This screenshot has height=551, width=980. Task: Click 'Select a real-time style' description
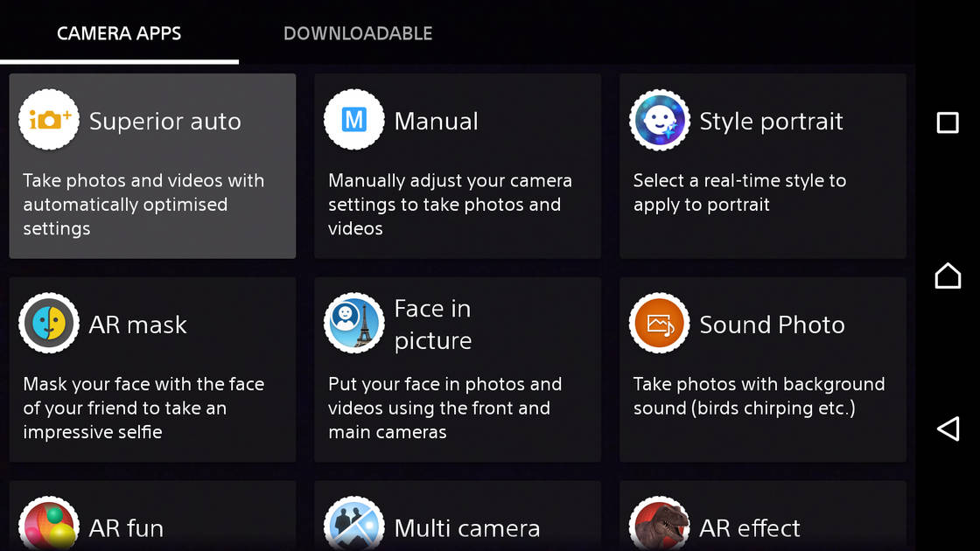point(739,192)
